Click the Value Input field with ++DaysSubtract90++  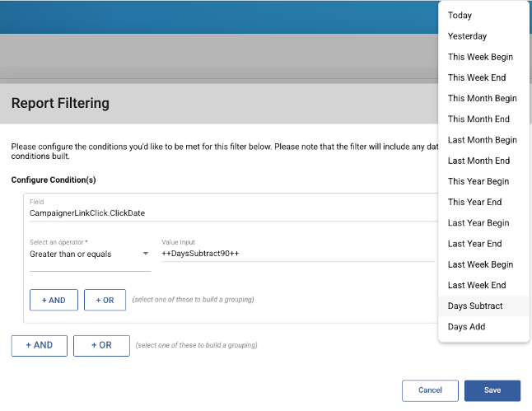(x=297, y=254)
